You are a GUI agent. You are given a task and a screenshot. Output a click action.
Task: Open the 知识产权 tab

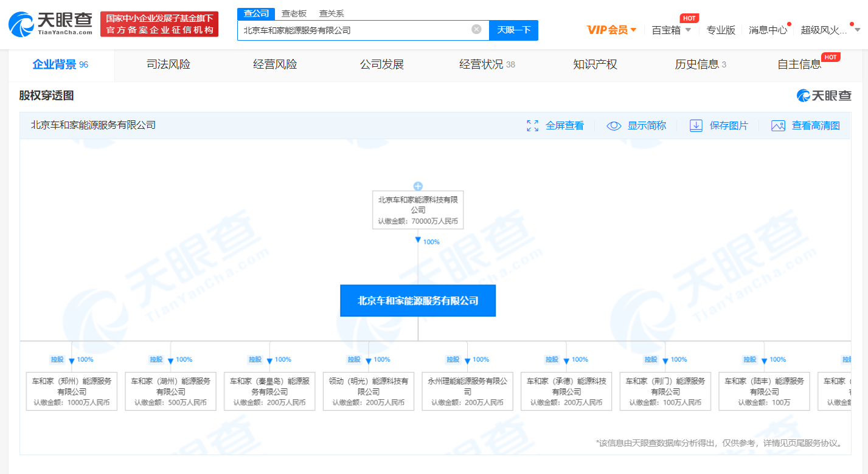pos(595,64)
